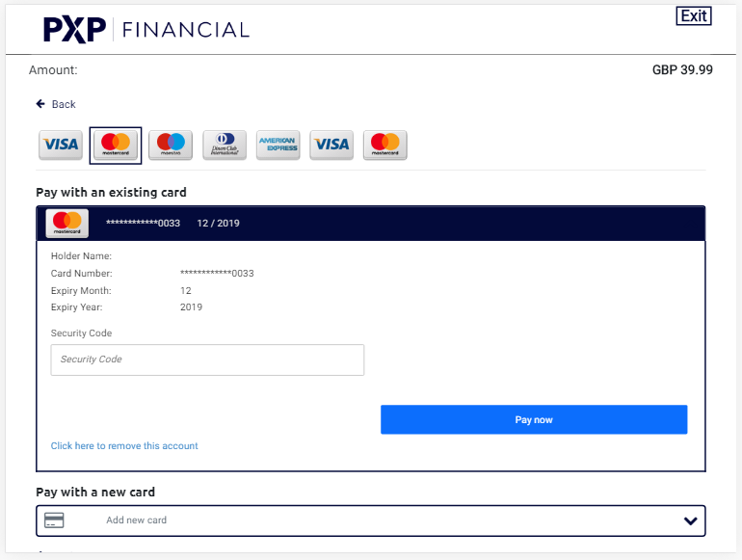Click the Pay with a new card heading
742x560 pixels.
(95, 492)
